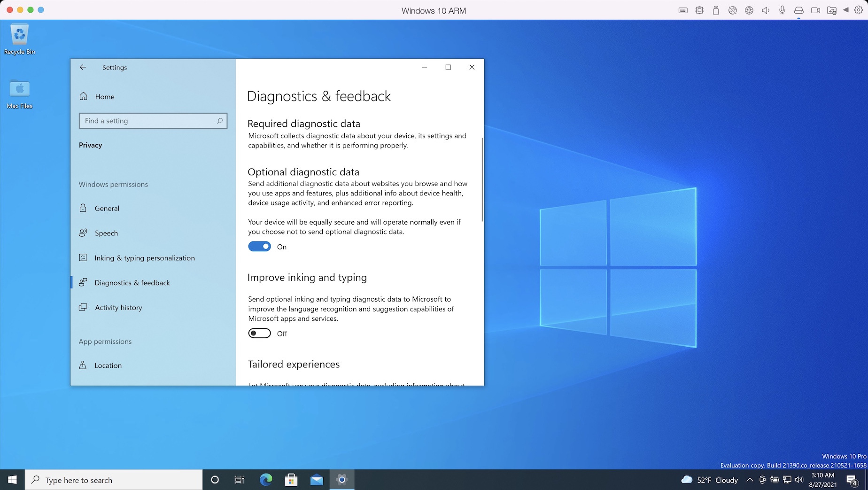
Task: Open Task View on the taskbar
Action: pyautogui.click(x=240, y=480)
